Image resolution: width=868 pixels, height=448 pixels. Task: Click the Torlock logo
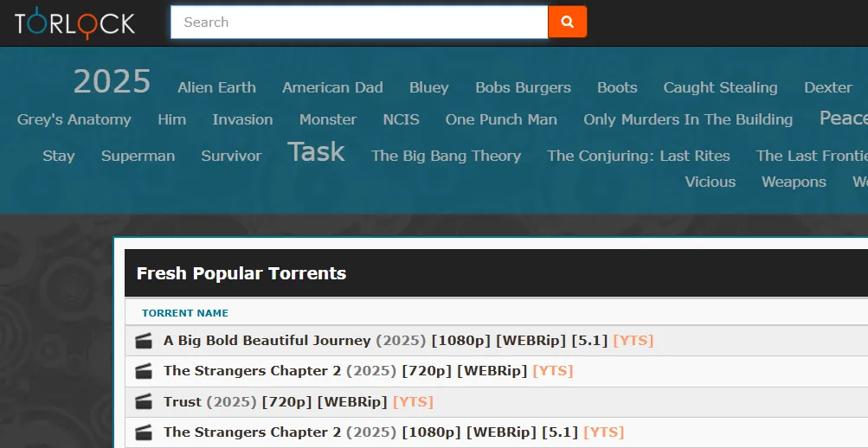tap(74, 22)
